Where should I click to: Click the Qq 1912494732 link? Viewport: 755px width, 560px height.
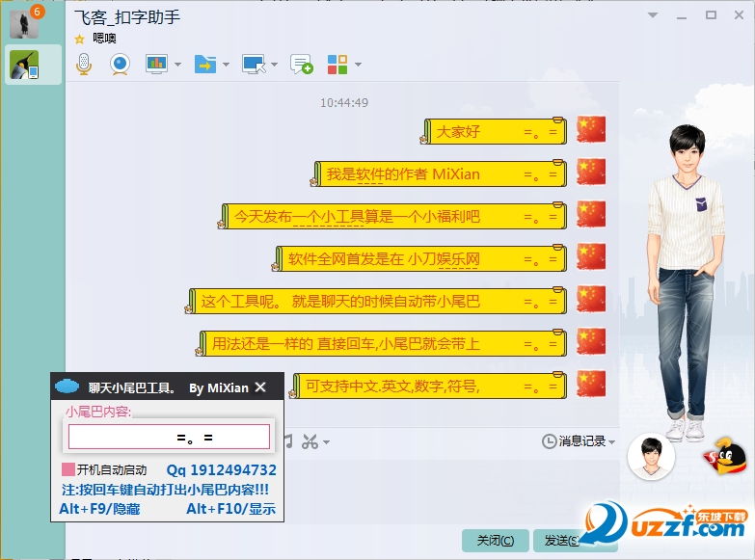click(x=221, y=470)
